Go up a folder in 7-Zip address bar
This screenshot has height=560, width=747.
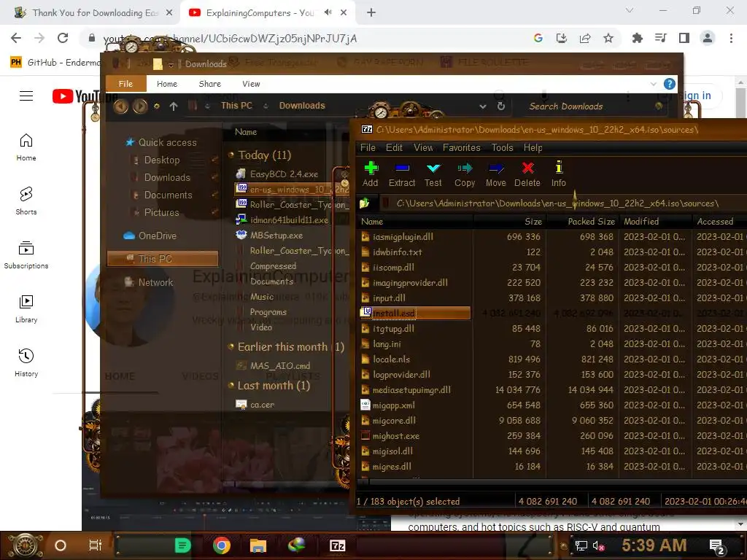tap(365, 203)
